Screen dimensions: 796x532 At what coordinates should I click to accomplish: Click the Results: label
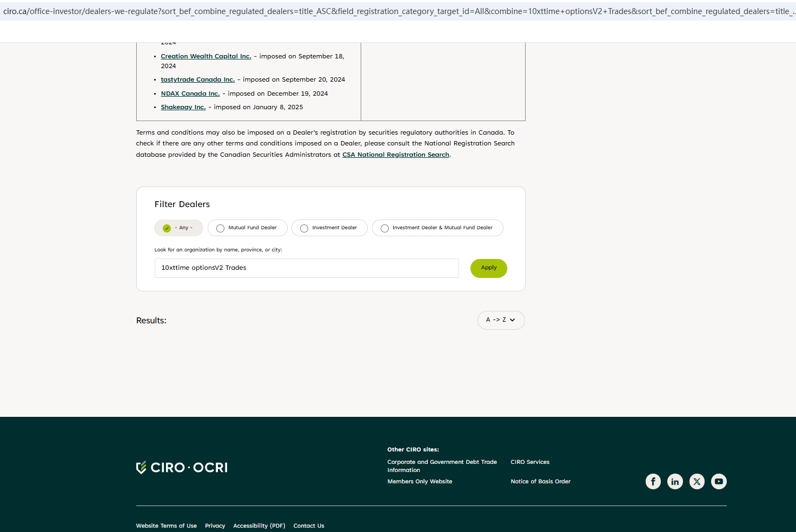(x=151, y=321)
